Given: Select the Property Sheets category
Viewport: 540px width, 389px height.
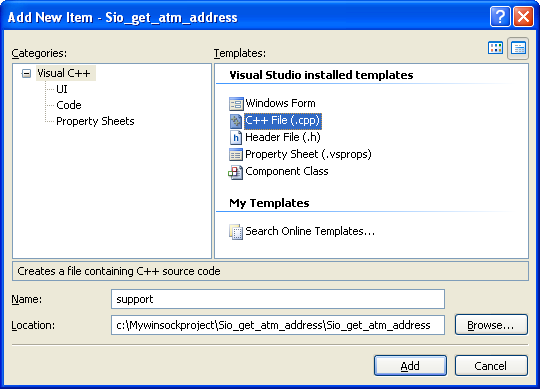Looking at the screenshot, I should (95, 121).
